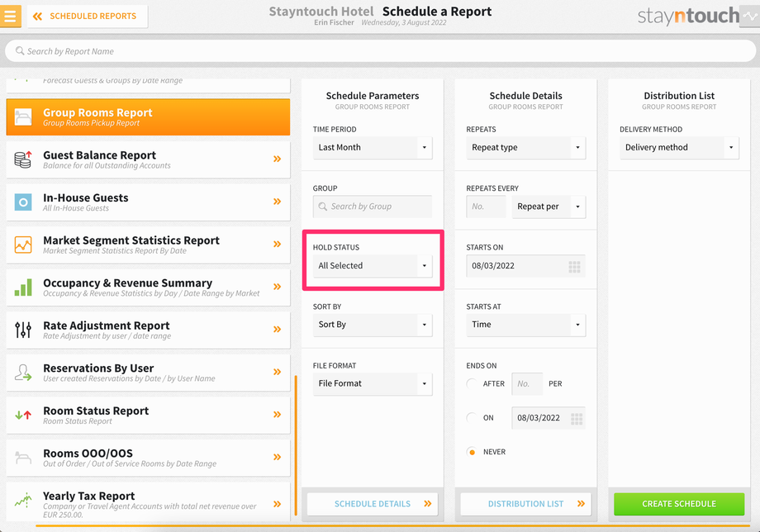
Task: Select Room Status Report in the list
Action: 148,416
